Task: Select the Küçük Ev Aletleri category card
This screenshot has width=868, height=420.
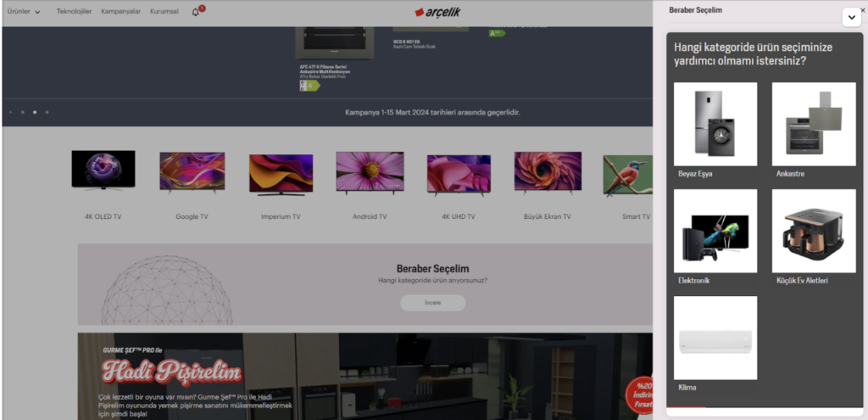Action: (x=814, y=237)
